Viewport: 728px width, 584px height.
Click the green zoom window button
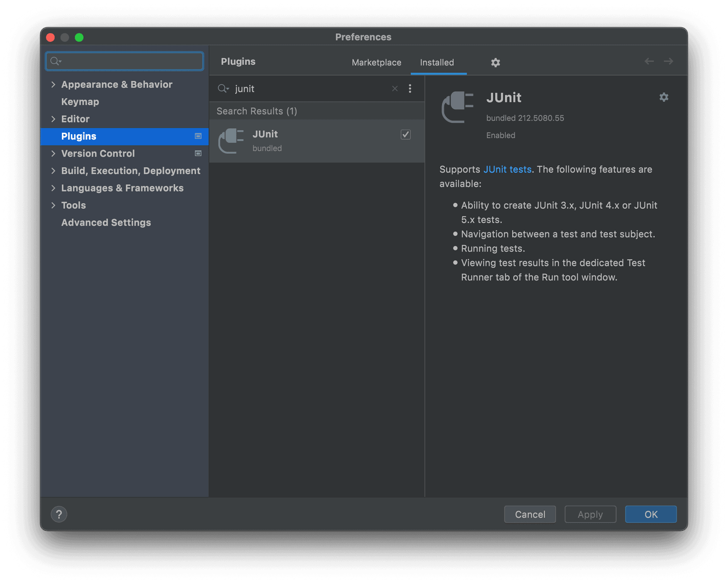[79, 37]
